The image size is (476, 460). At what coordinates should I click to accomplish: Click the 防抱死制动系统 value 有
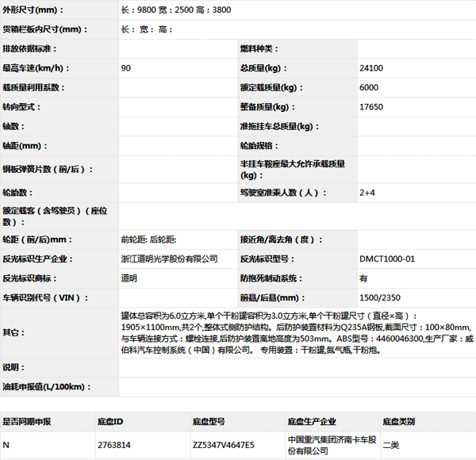click(x=363, y=278)
